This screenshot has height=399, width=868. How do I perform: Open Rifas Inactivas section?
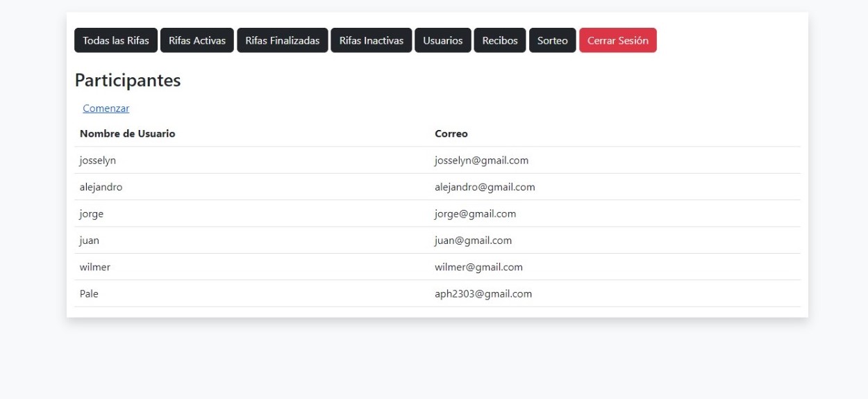[x=372, y=40]
